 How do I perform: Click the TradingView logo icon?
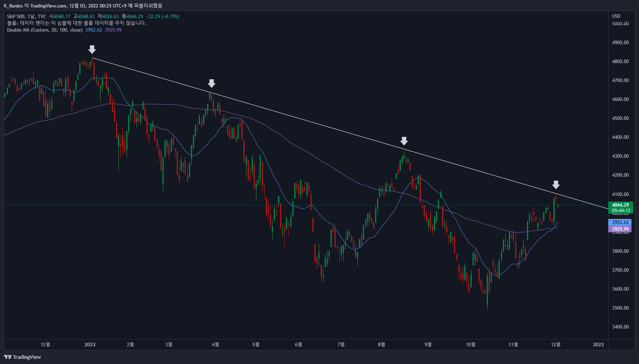coord(7,357)
